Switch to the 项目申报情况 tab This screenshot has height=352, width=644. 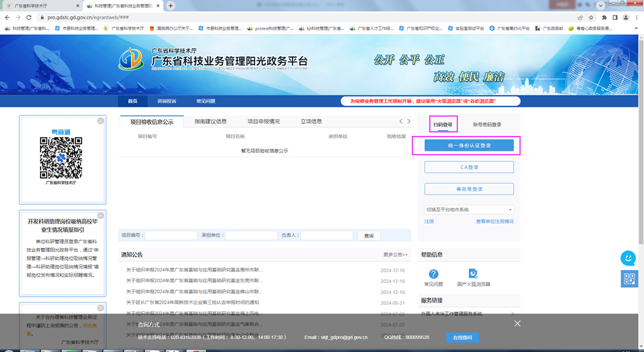point(263,122)
